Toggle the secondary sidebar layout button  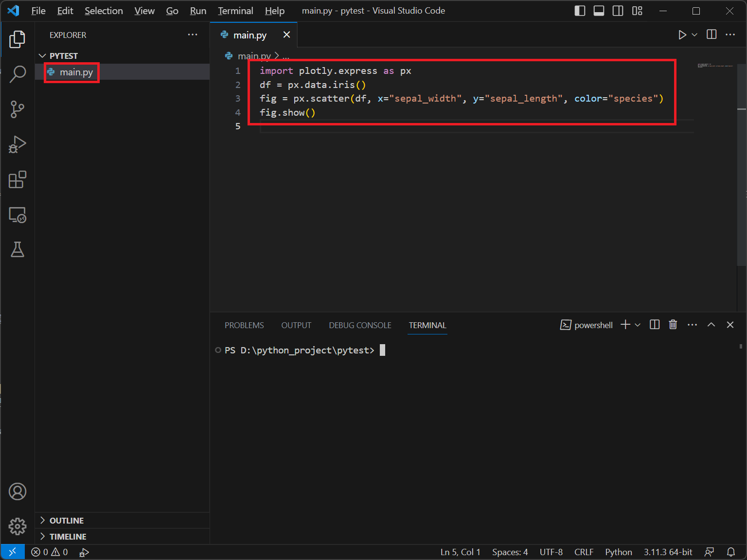pos(618,11)
